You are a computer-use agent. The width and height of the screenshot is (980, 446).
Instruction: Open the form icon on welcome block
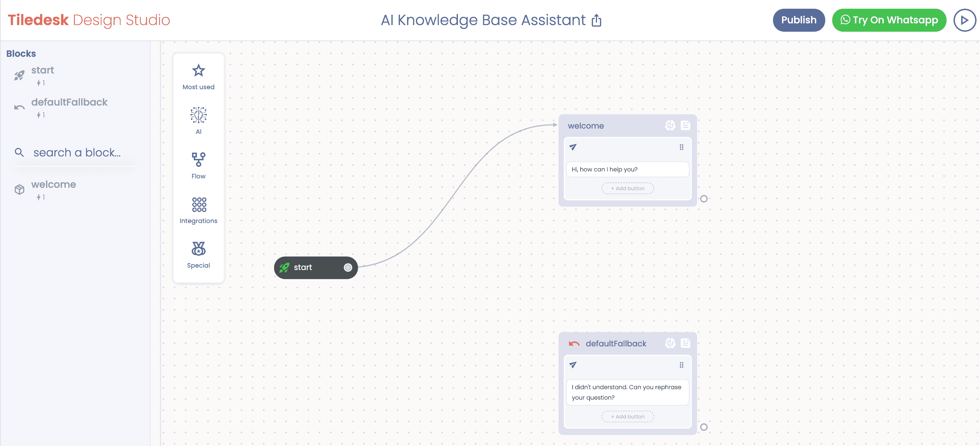686,125
